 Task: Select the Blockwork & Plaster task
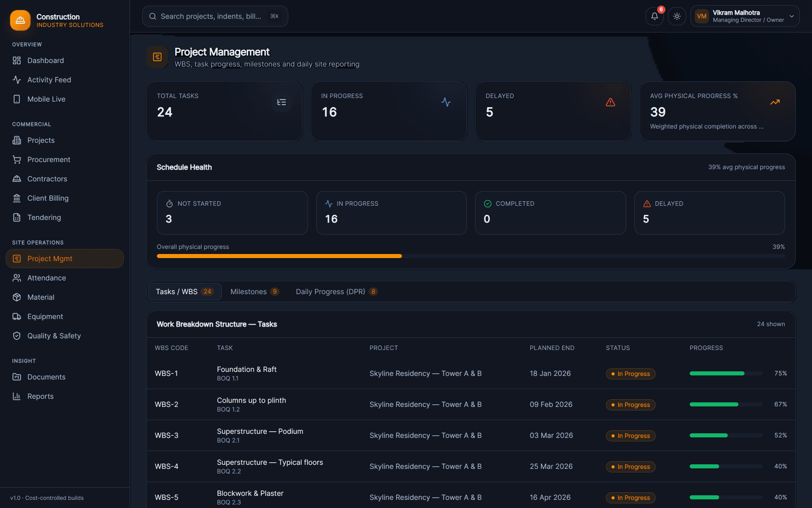click(x=250, y=493)
